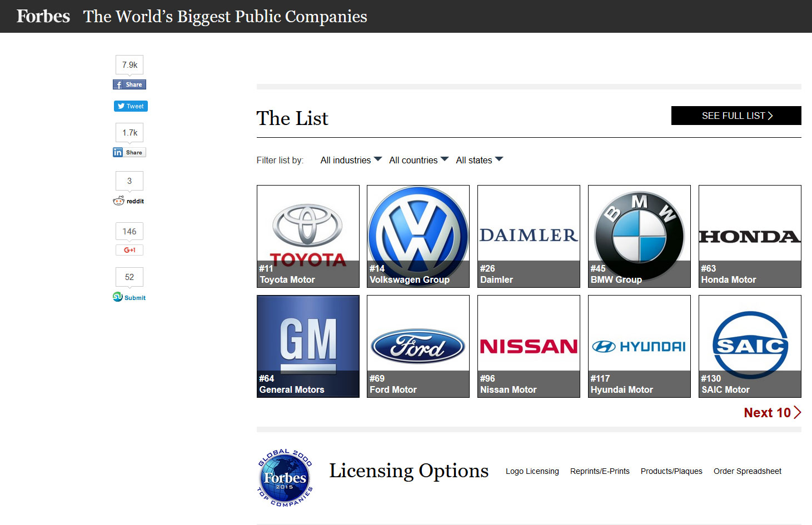Click the Google +1 button
Screen dimensions: 812x525
[x=129, y=250]
